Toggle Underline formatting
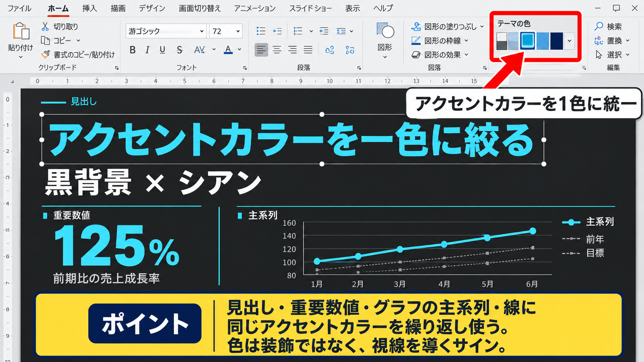This screenshot has height=362, width=644. [163, 50]
